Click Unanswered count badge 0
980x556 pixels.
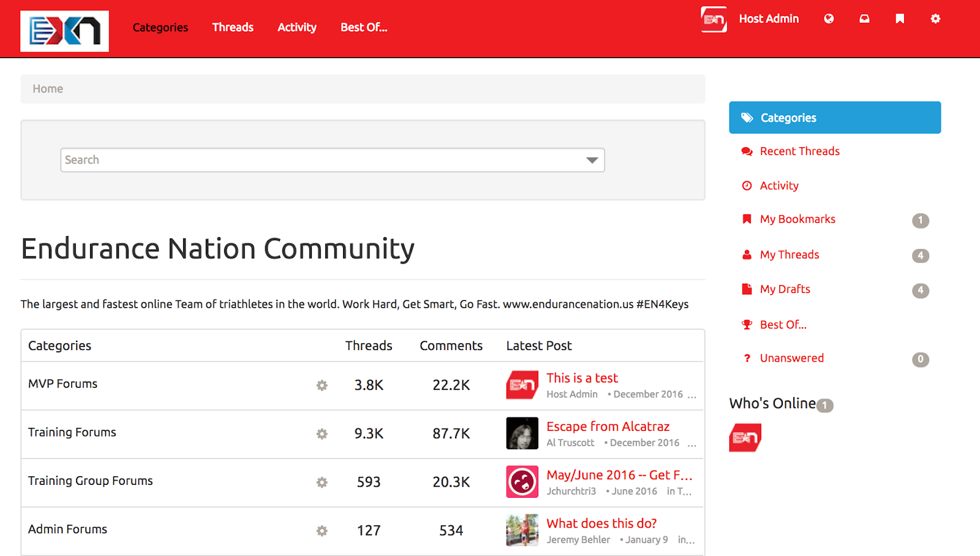[921, 360]
